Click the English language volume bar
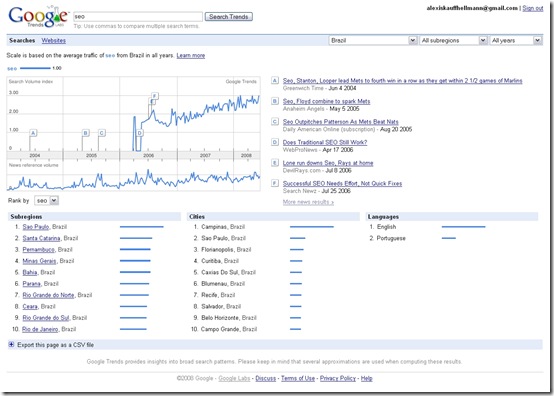 point(464,227)
